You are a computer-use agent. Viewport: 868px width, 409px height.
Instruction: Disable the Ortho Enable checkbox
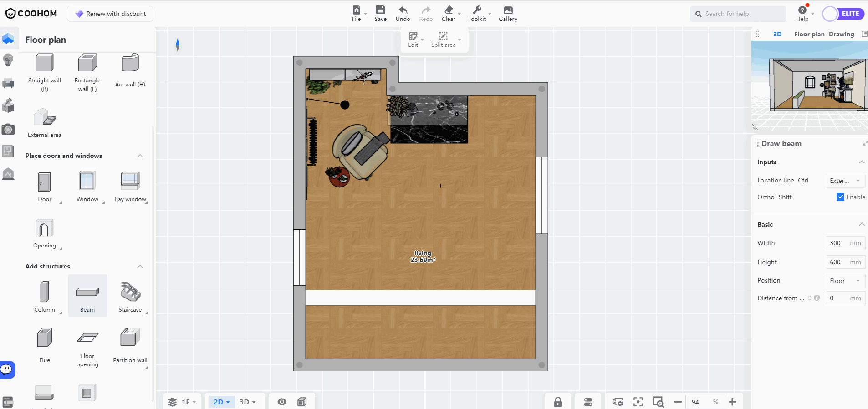click(x=840, y=197)
